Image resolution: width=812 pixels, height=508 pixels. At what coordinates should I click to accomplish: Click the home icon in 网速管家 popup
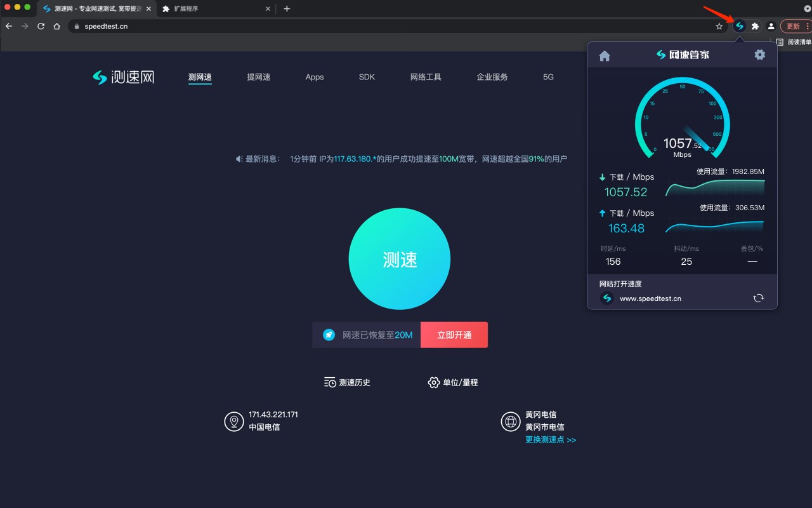[605, 56]
